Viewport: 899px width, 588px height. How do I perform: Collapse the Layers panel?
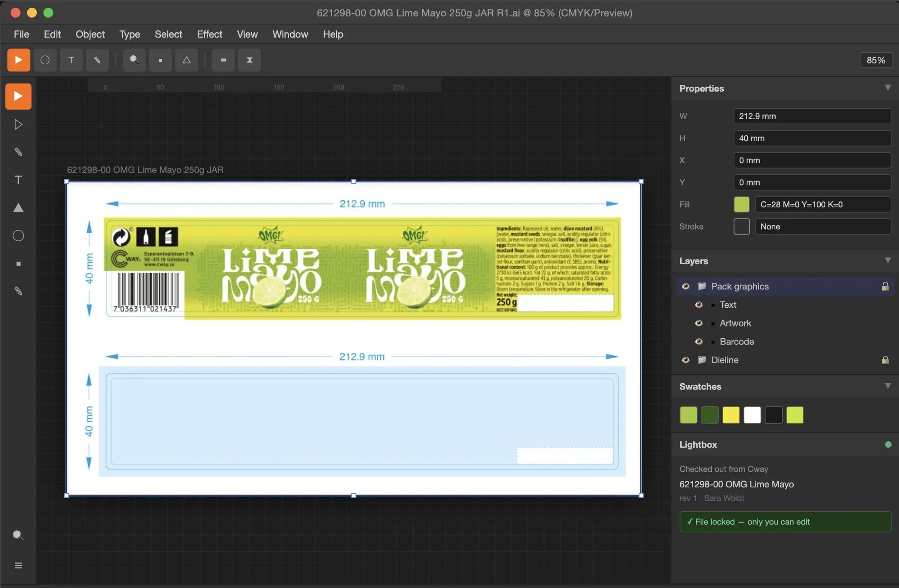pos(888,261)
